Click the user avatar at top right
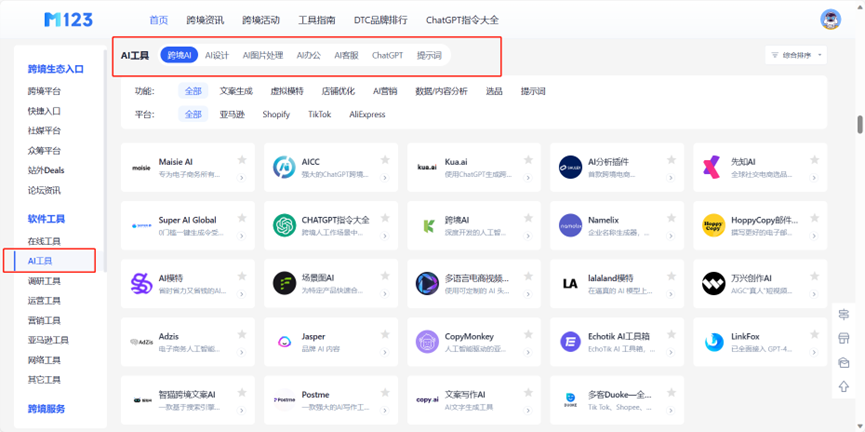The height and width of the screenshot is (432, 865). click(x=831, y=20)
